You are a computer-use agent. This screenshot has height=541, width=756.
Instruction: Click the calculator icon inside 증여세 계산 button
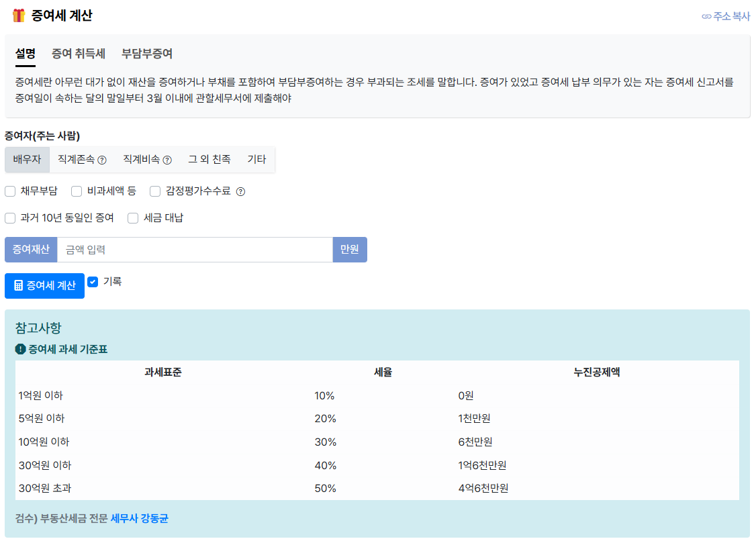point(18,285)
